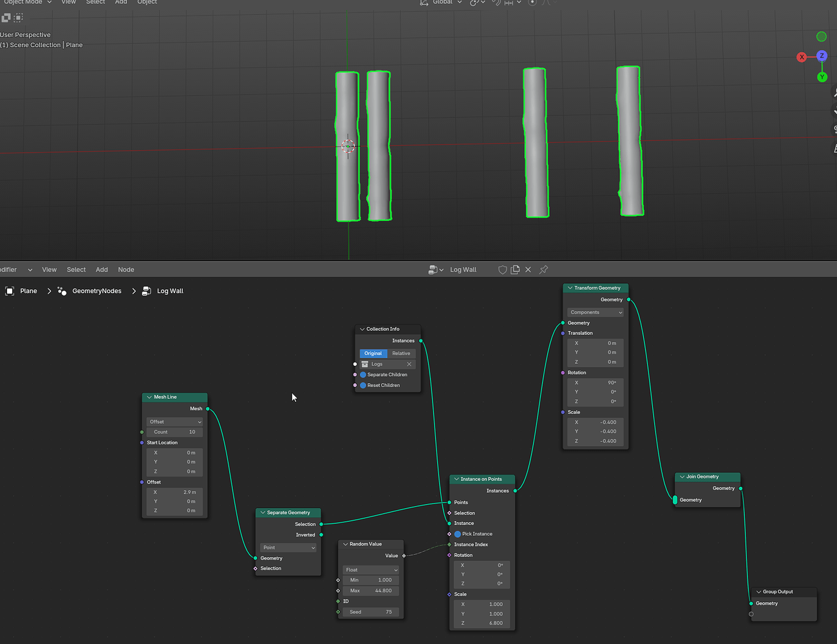Duplicate the Log Wall node group
837x644 pixels.
515,270
